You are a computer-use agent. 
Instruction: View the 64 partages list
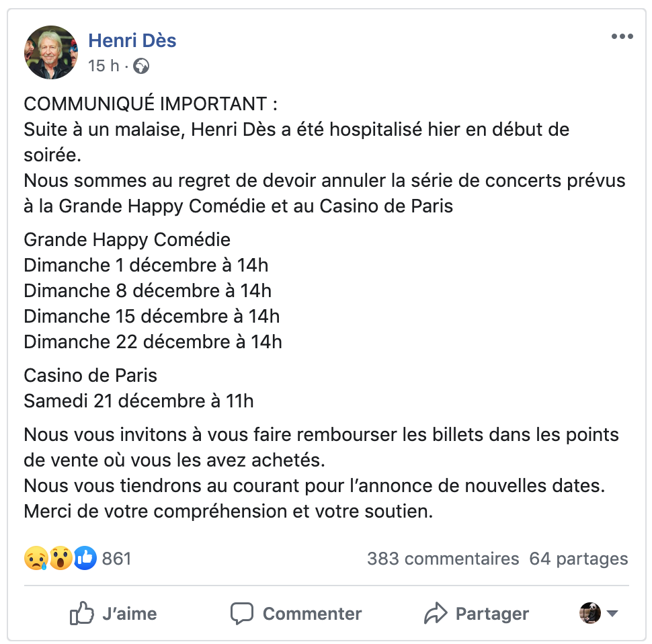pyautogui.click(x=579, y=559)
